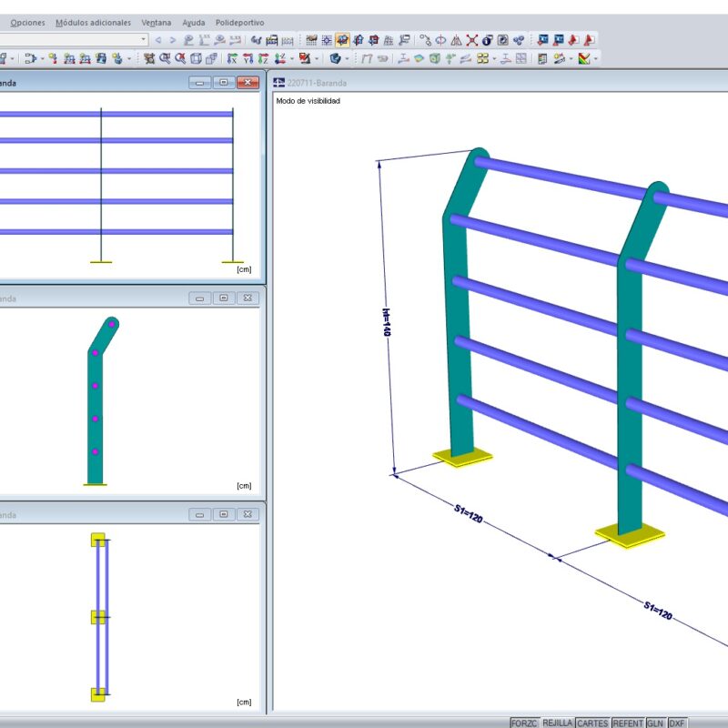The width and height of the screenshot is (728, 728).
Task: Toggle REJILLA grid in status bar
Action: pyautogui.click(x=557, y=723)
